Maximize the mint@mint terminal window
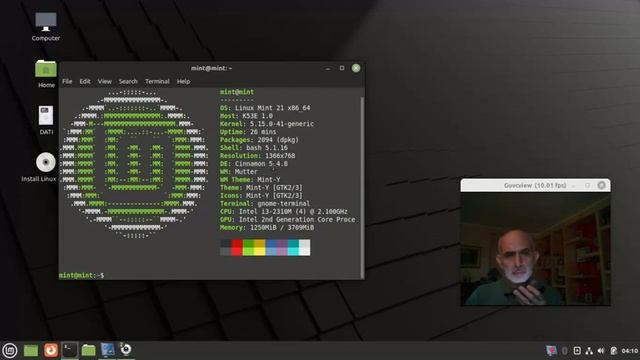Screen dimensions: 640x360 click(342, 68)
